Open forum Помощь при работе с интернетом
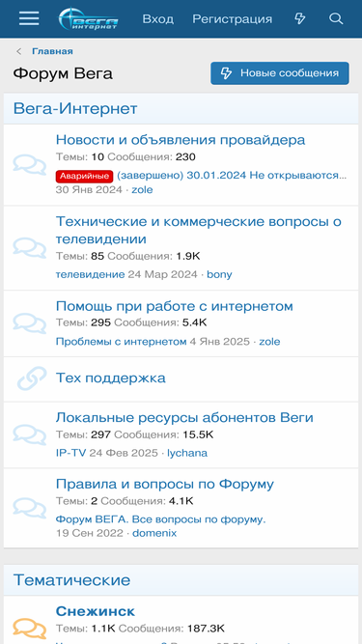Image resolution: width=362 pixels, height=644 pixels. point(175,306)
